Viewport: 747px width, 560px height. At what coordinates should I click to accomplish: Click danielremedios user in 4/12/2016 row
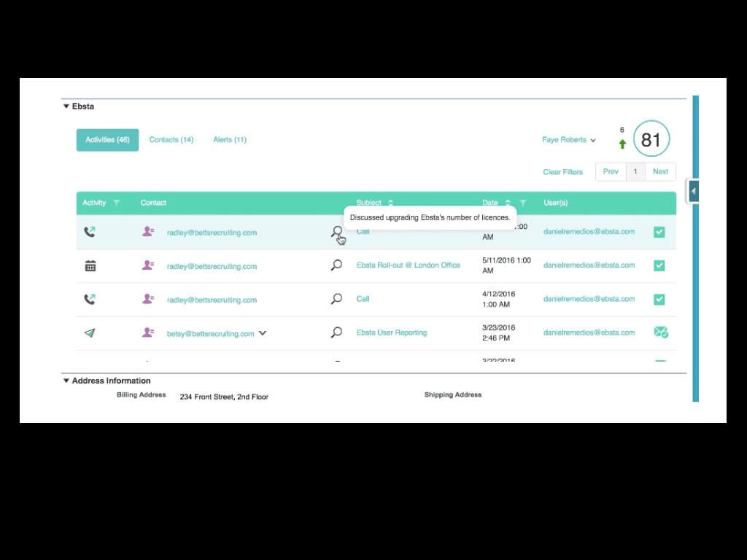589,299
